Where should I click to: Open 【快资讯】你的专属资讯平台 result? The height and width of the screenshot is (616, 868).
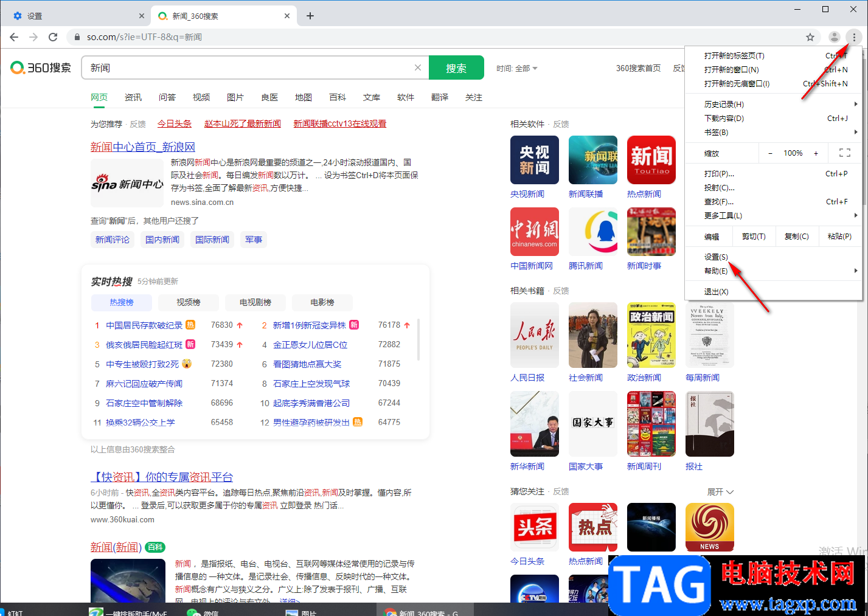pos(162,477)
